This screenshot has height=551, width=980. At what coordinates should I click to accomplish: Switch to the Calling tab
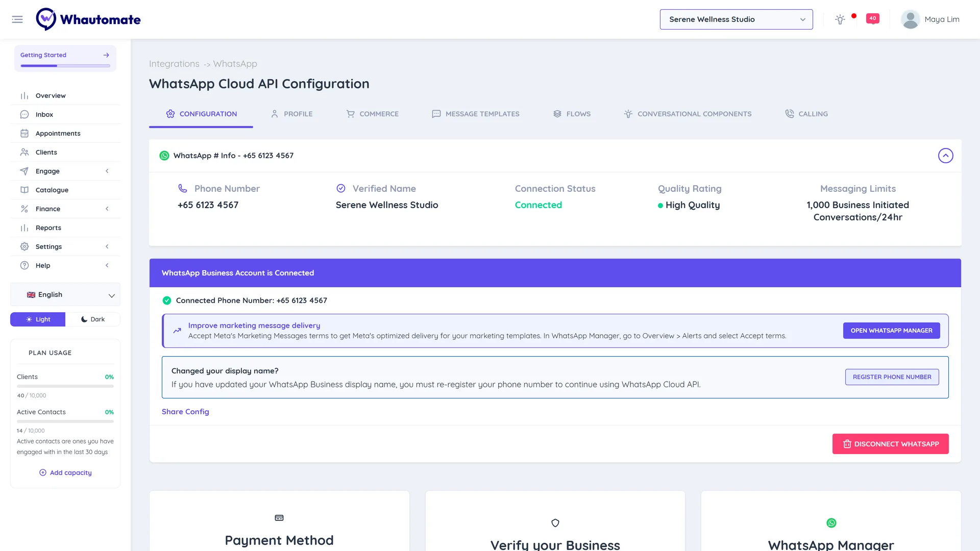point(806,114)
